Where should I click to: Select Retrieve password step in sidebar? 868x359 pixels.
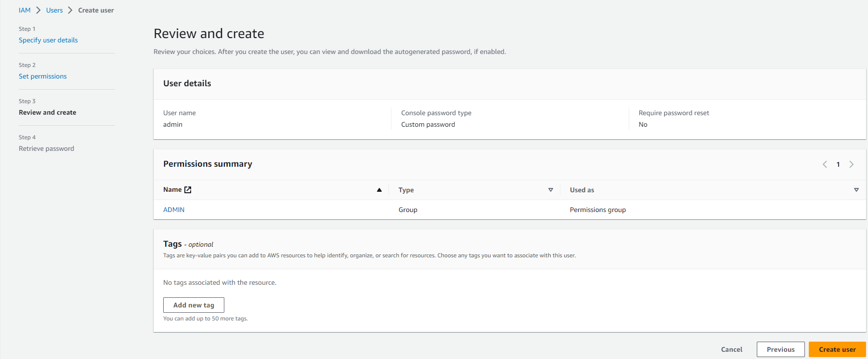(x=46, y=148)
